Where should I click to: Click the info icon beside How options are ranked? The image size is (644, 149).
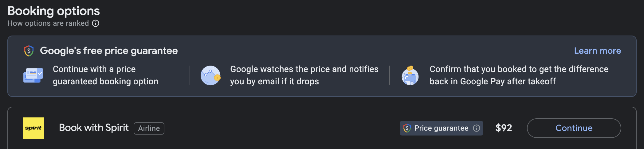(x=96, y=23)
